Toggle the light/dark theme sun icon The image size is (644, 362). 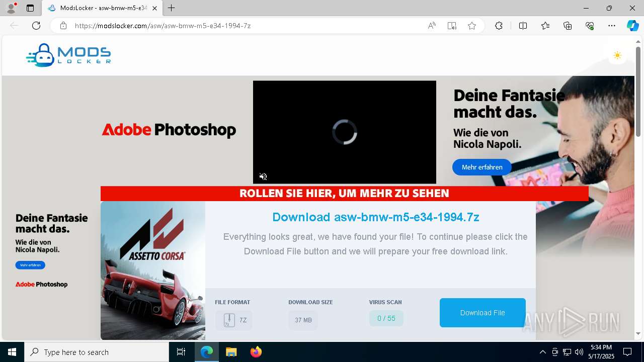pos(617,55)
